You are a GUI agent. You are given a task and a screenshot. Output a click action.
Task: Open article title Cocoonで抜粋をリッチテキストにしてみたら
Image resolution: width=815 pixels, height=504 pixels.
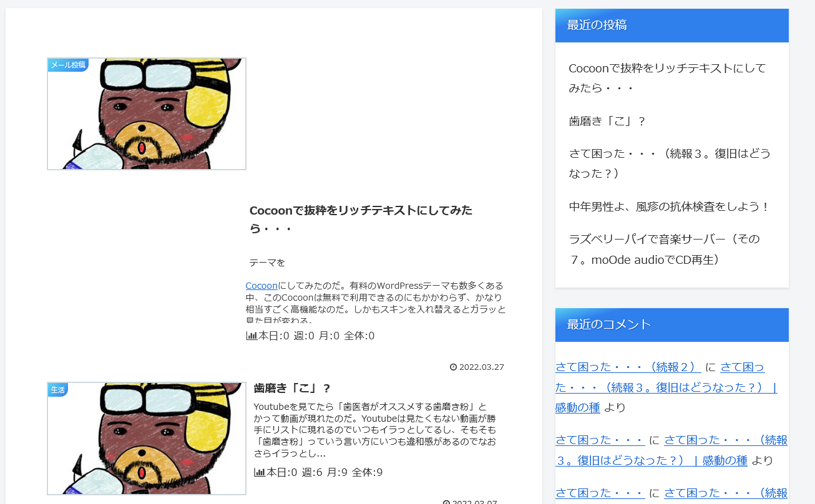click(361, 219)
